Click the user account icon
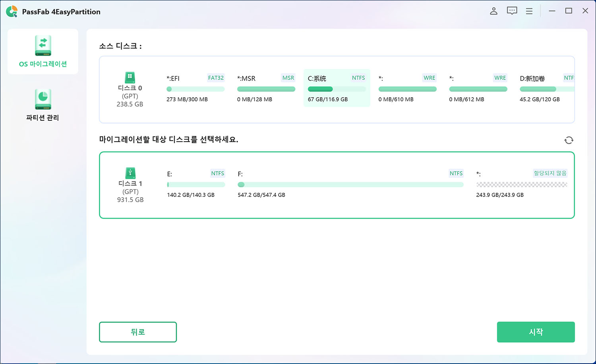596x364 pixels. (493, 11)
